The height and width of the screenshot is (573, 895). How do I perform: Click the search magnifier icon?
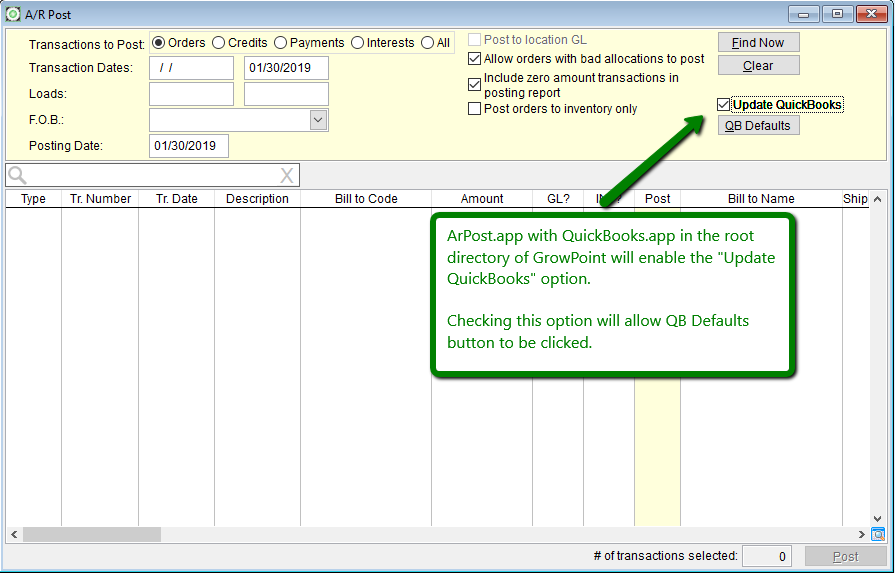click(17, 175)
